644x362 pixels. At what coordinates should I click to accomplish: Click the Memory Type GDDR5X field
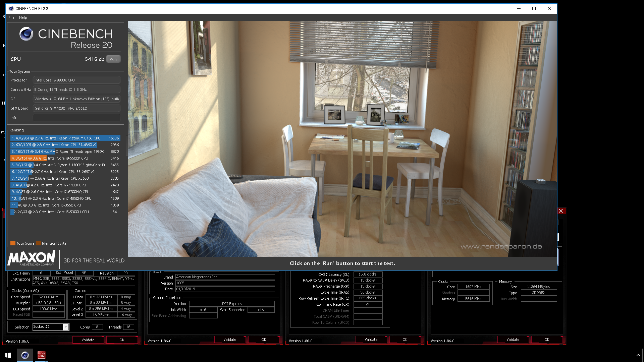pyautogui.click(x=538, y=293)
